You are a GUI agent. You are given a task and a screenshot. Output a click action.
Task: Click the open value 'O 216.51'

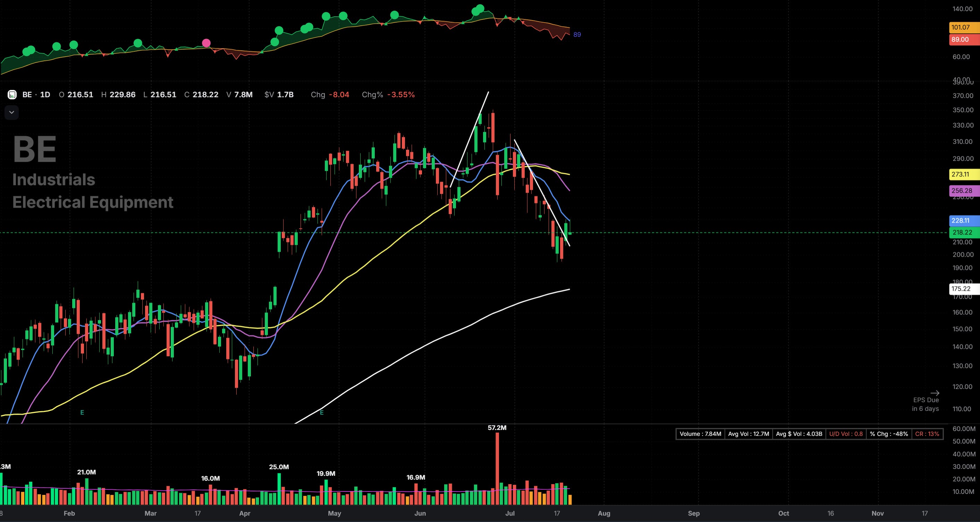point(76,94)
